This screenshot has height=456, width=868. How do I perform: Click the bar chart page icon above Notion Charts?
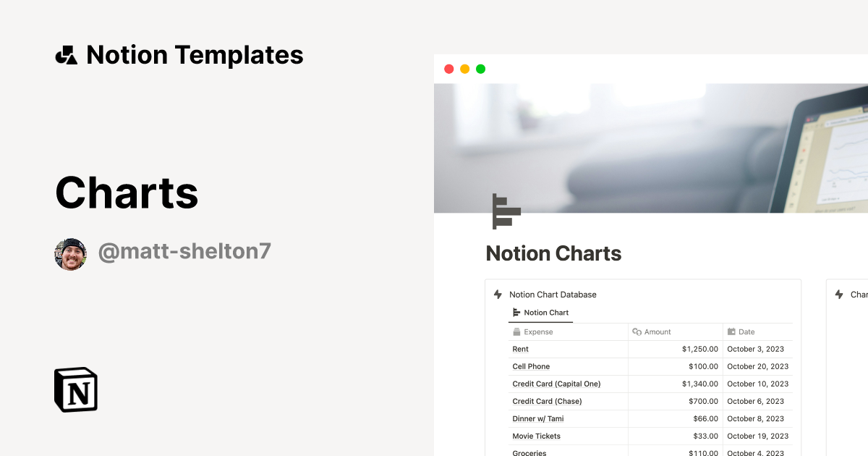[x=506, y=211]
